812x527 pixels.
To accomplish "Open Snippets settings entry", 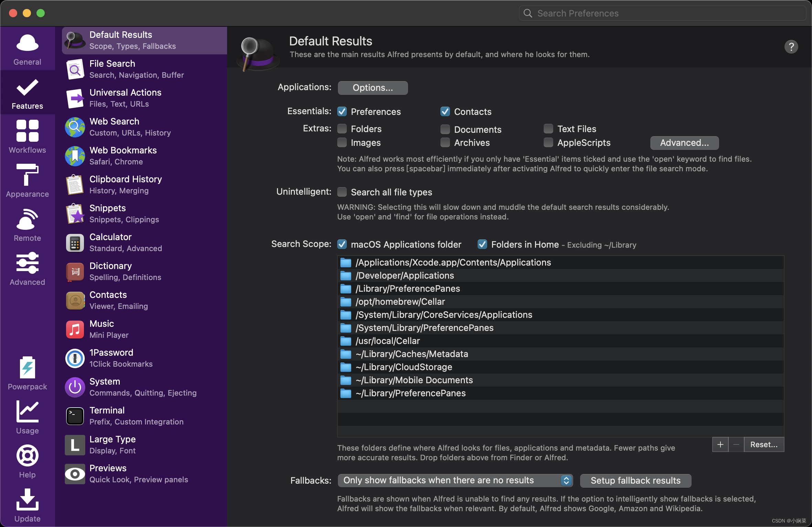I will [x=145, y=214].
